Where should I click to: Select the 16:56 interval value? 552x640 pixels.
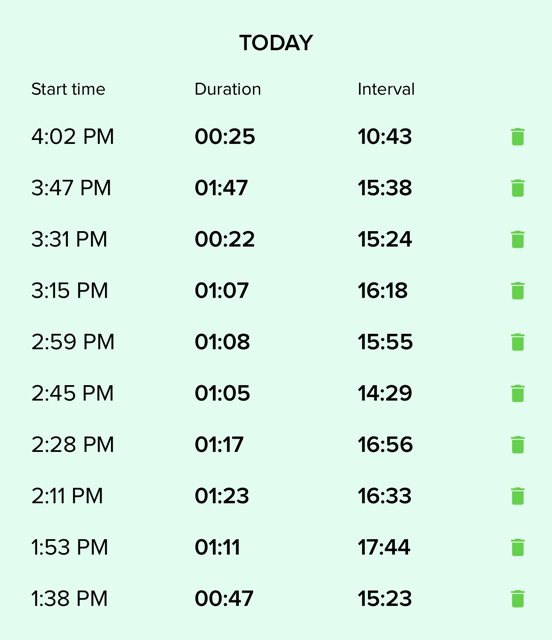click(385, 444)
